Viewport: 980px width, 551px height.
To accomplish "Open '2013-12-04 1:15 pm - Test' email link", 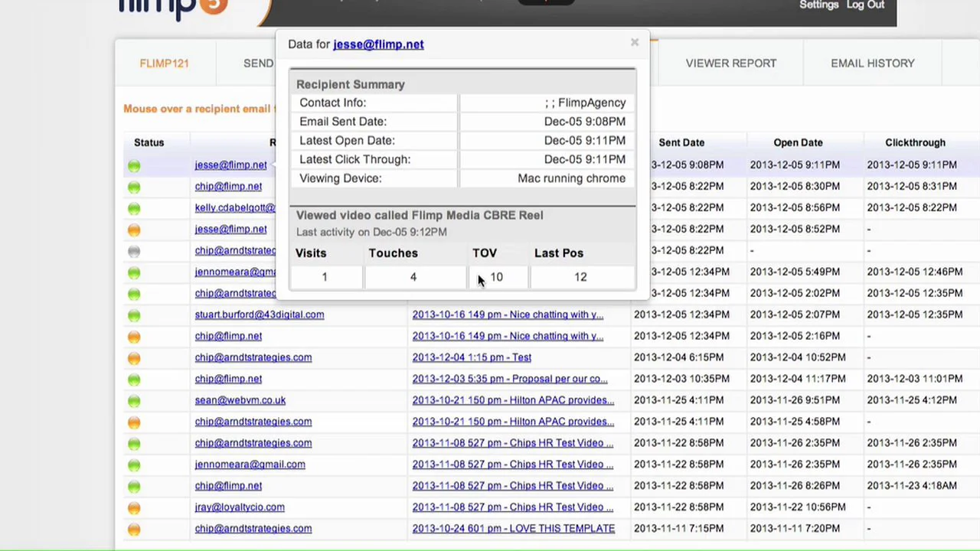I will pos(472,357).
